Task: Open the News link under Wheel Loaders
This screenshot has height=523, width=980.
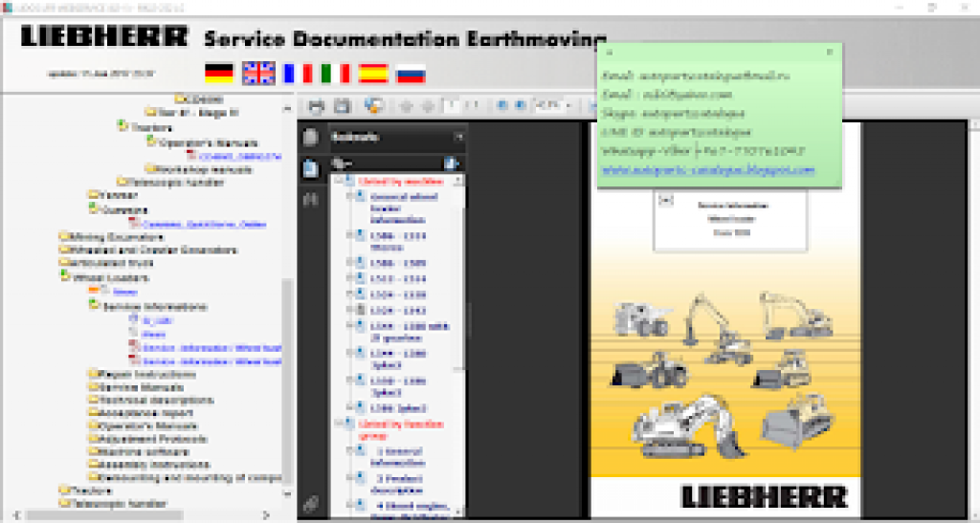Action: tap(125, 292)
